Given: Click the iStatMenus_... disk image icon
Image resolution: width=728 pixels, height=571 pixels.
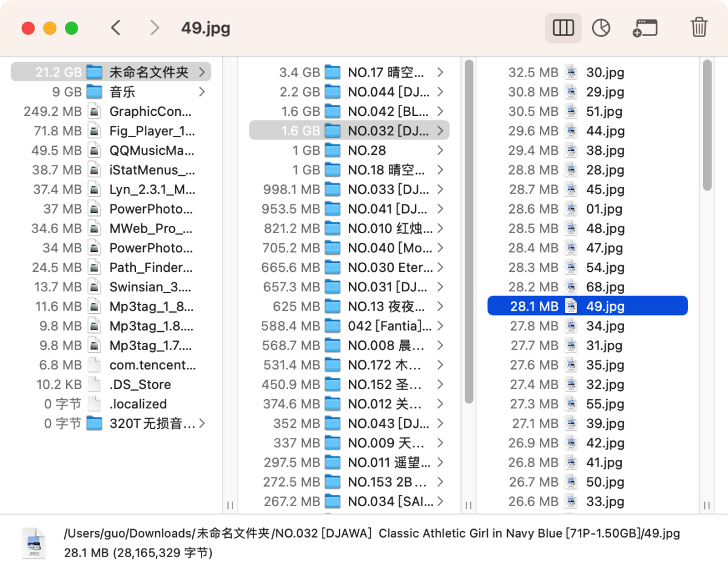Looking at the screenshot, I should point(94,169).
